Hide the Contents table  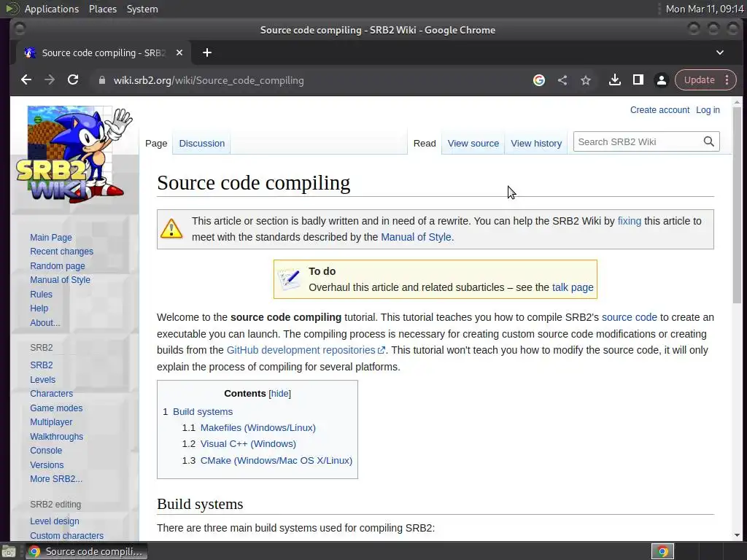tap(279, 393)
